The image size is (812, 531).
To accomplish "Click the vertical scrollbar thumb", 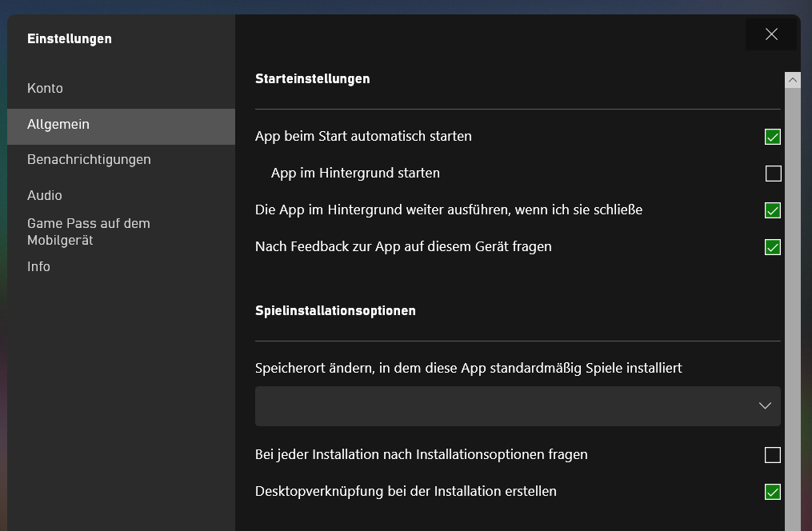I will click(x=793, y=304).
